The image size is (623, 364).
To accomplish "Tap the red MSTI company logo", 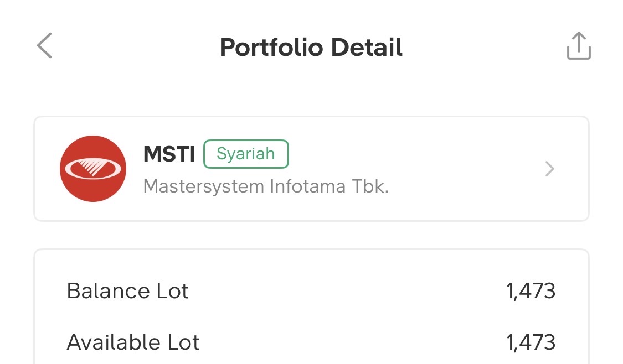I will point(93,169).
